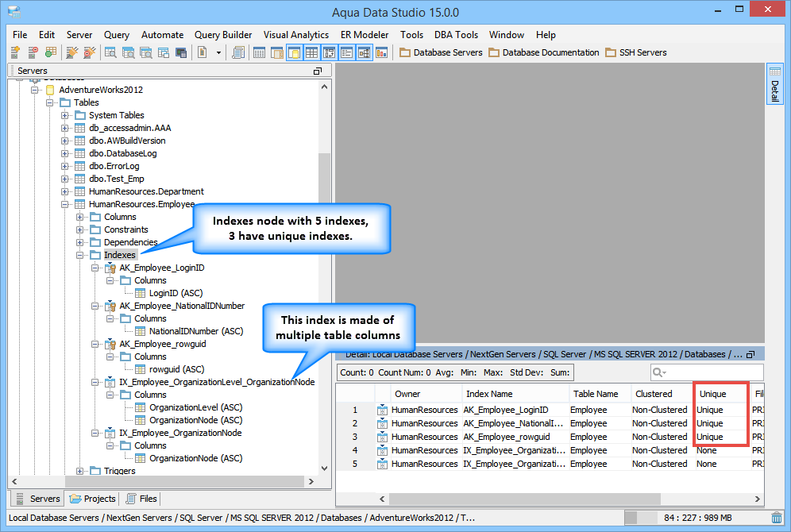Switch to the Projects tab
791x532 pixels.
[x=93, y=499]
